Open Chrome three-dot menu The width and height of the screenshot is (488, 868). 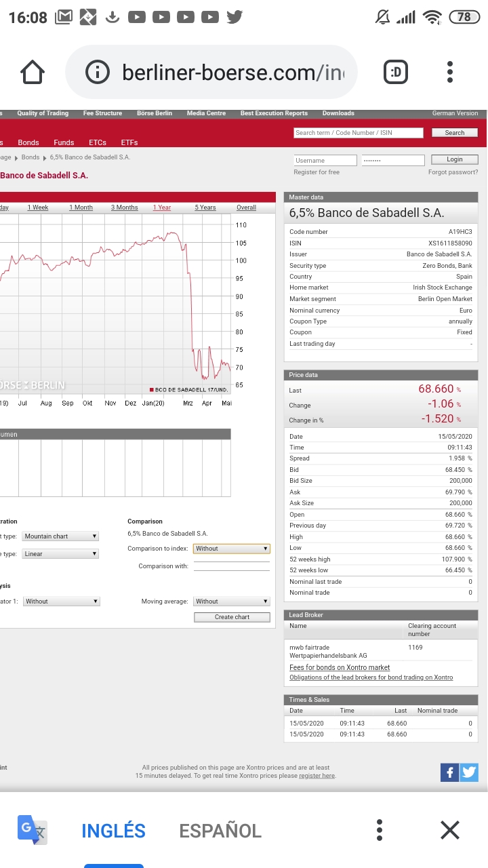(450, 72)
